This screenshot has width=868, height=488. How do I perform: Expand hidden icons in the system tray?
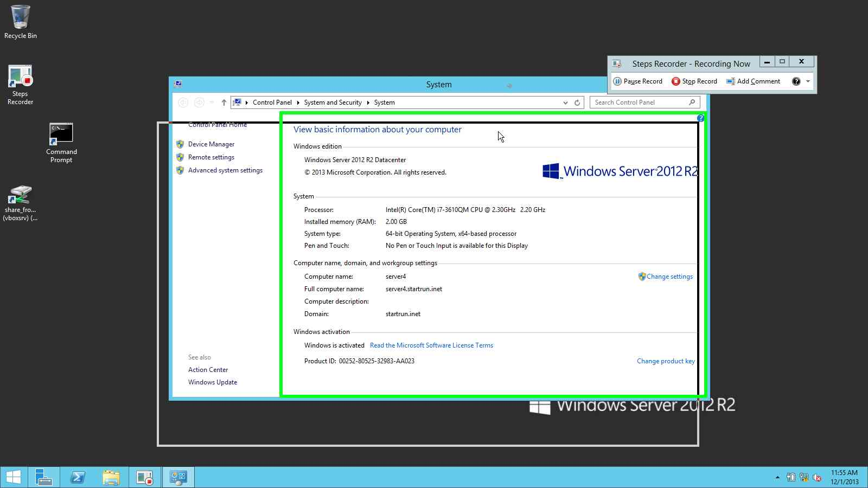click(777, 478)
